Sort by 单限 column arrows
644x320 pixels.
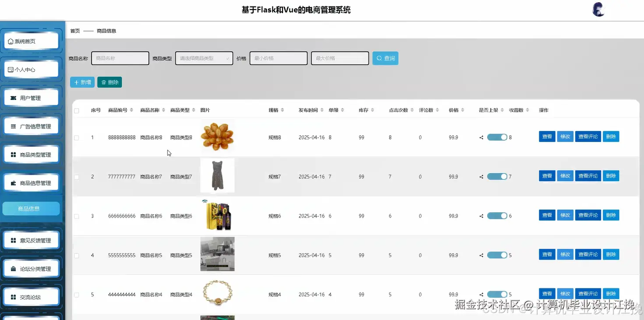[343, 110]
